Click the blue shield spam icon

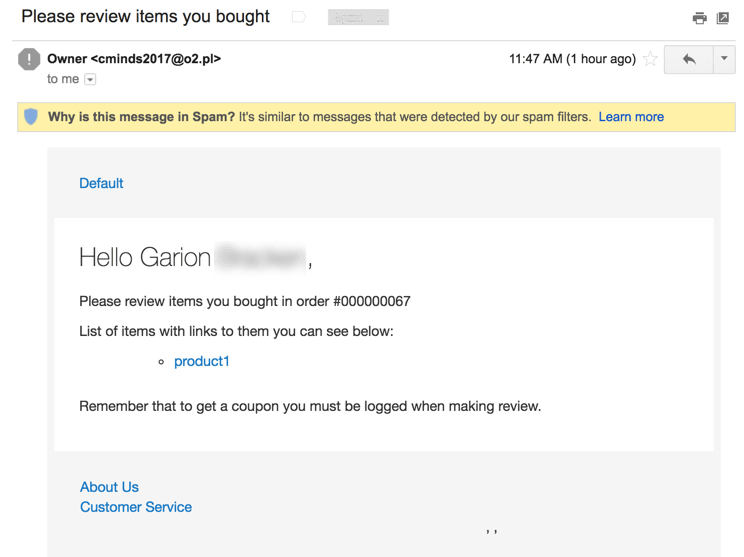tap(31, 117)
